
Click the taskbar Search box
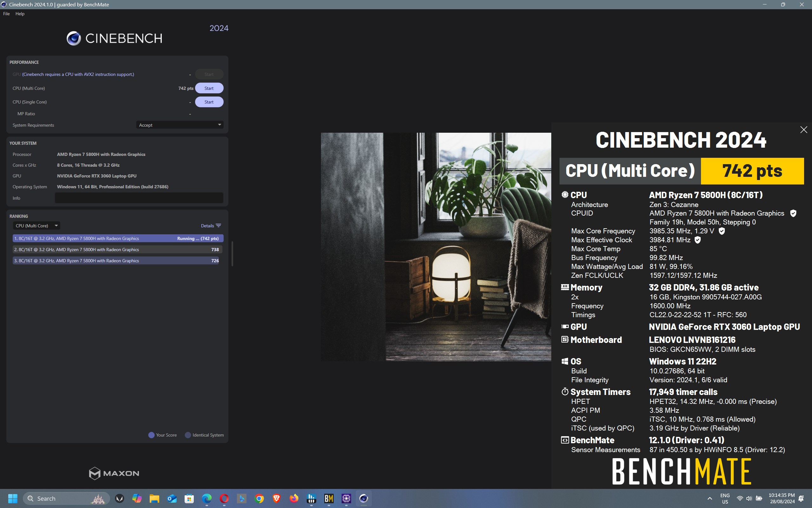point(66,498)
